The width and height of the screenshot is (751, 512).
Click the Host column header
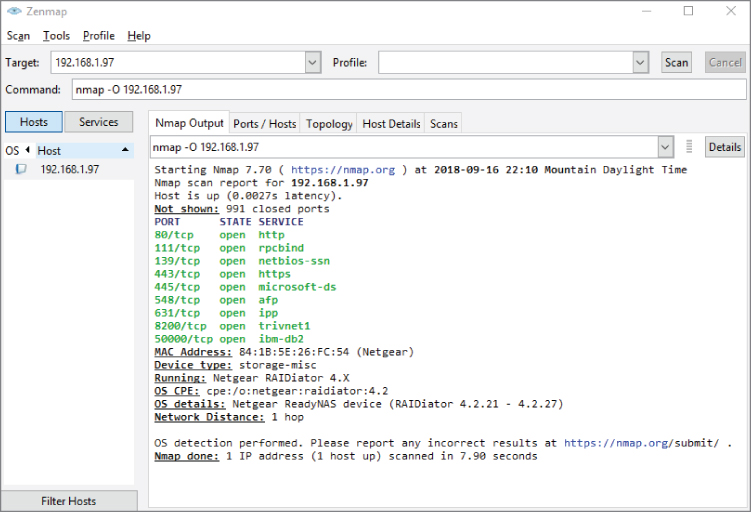[x=85, y=150]
